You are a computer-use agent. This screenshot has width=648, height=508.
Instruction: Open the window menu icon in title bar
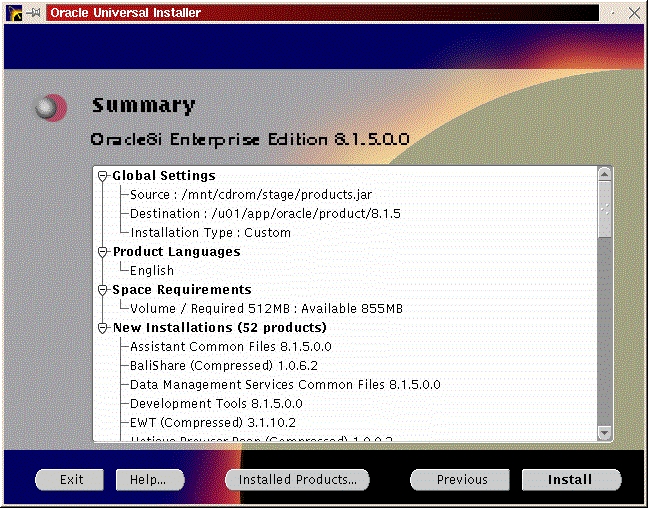pyautogui.click(x=14, y=12)
